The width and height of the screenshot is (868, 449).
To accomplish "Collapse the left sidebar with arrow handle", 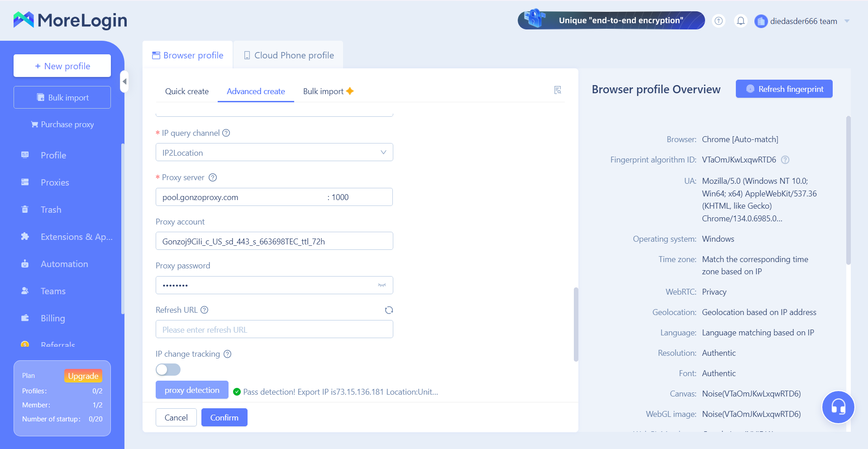I will pos(124,81).
